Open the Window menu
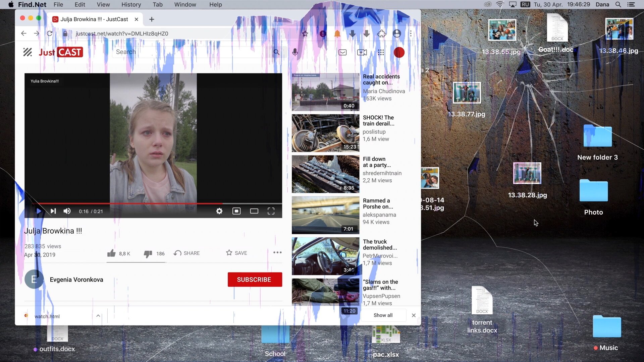The image size is (644, 362). 185,4
